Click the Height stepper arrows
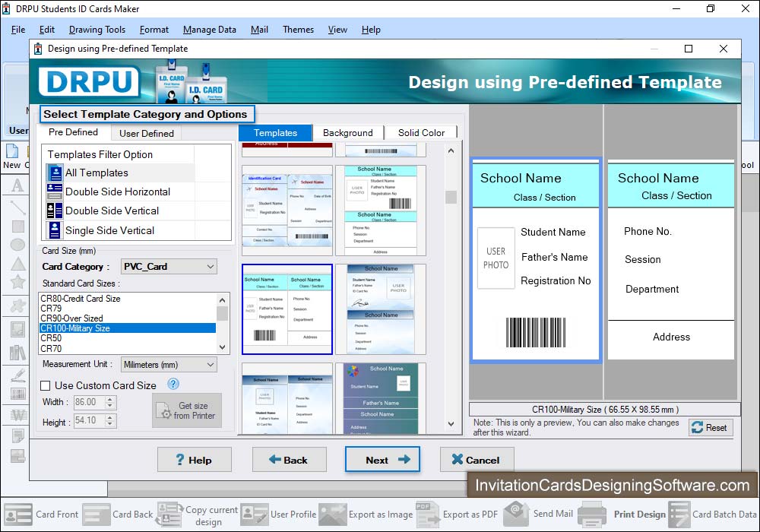This screenshot has height=532, width=760. 110,420
